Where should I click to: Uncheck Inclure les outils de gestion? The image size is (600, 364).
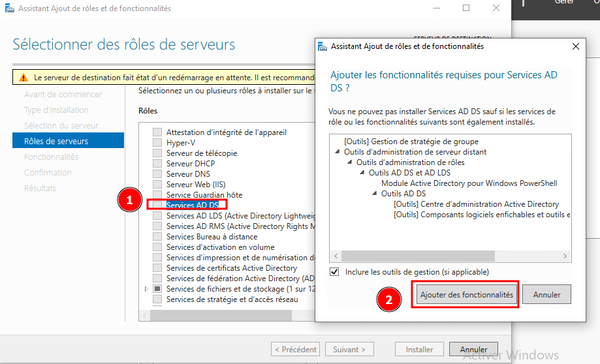[x=335, y=272]
